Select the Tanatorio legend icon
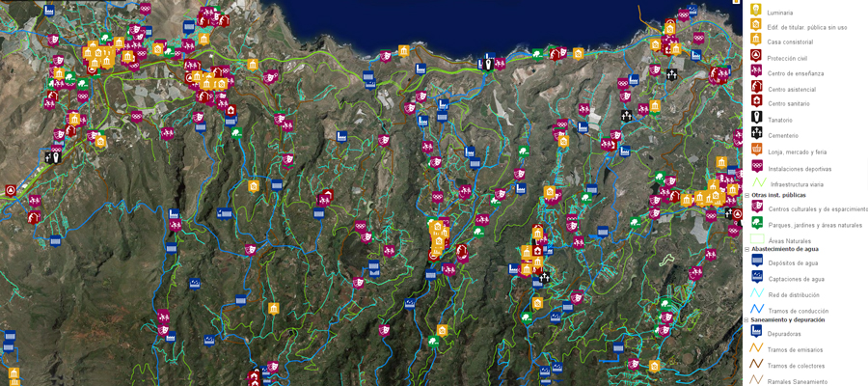The height and width of the screenshot is (386, 868). click(x=755, y=117)
